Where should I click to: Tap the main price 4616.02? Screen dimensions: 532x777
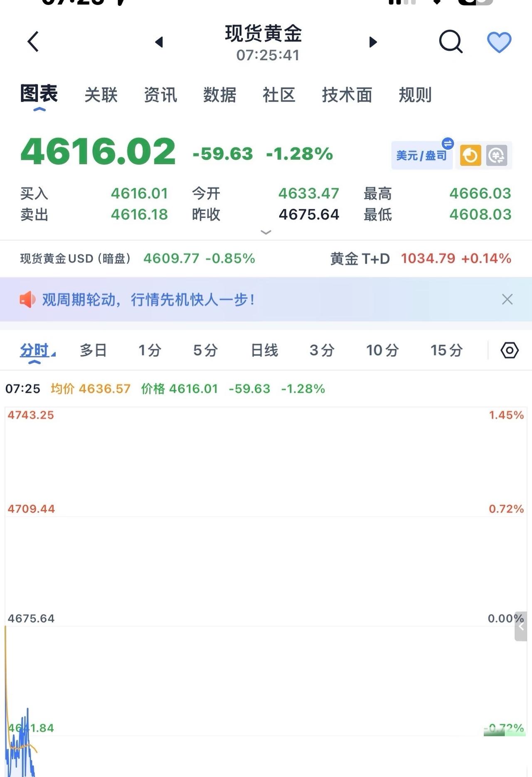tap(98, 151)
